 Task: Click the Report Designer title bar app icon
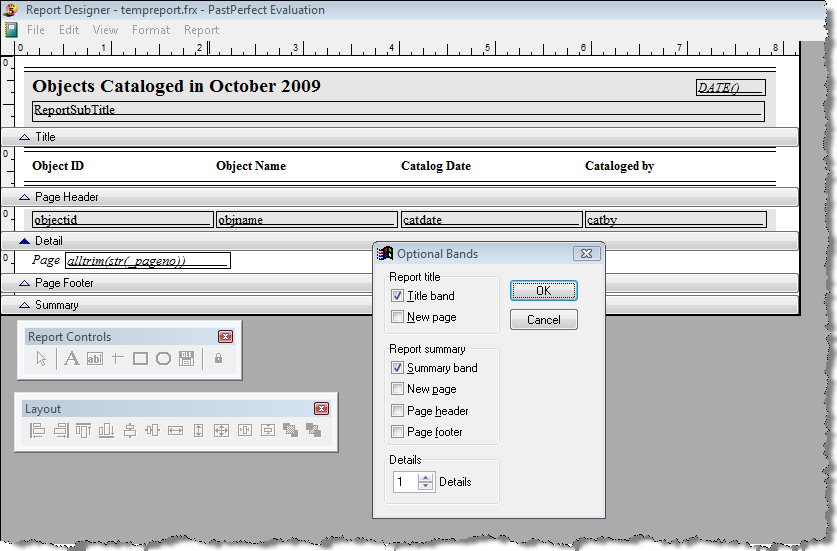pyautogui.click(x=11, y=10)
